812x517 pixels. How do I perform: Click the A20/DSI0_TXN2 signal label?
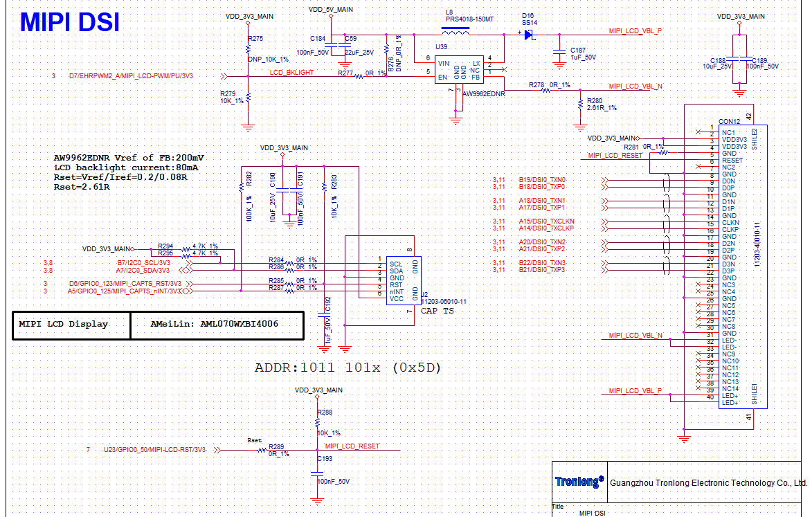click(542, 242)
